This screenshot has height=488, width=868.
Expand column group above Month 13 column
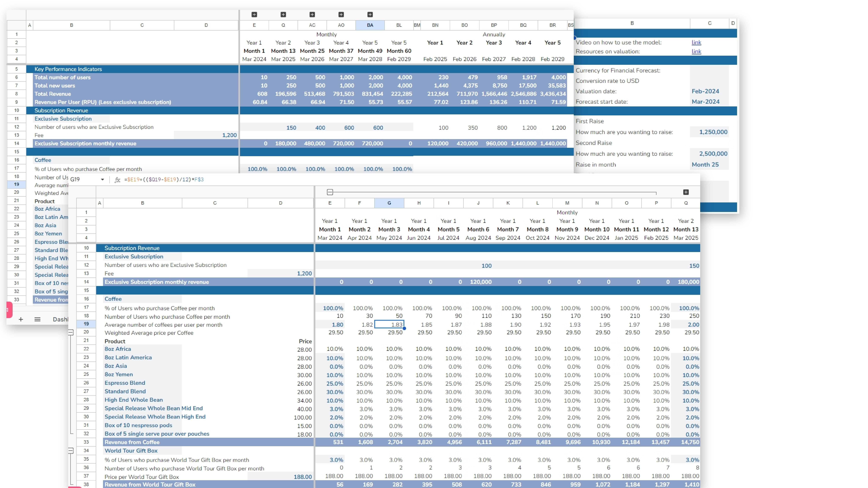click(x=686, y=192)
